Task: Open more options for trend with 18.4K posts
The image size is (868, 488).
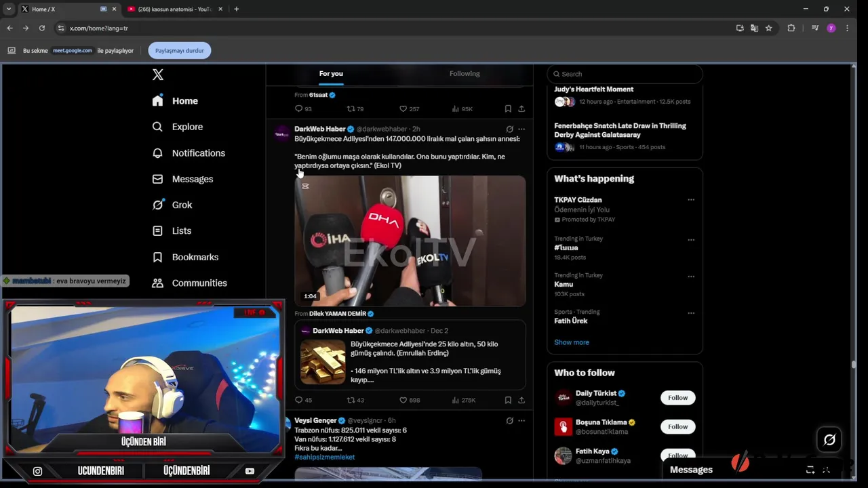Action: [691, 240]
